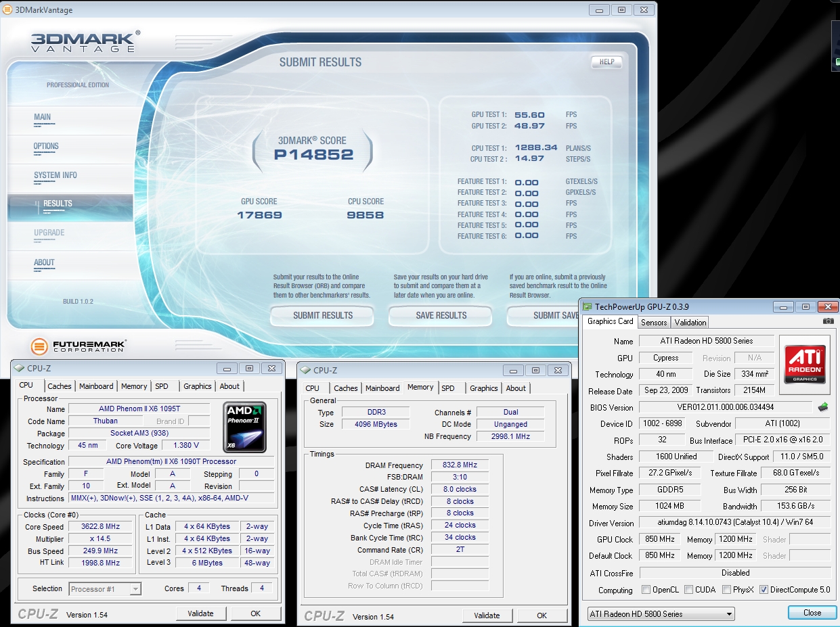Image resolution: width=840 pixels, height=627 pixels.
Task: Select the Graphics Card tab in GPU-Z
Action: pyautogui.click(x=611, y=321)
